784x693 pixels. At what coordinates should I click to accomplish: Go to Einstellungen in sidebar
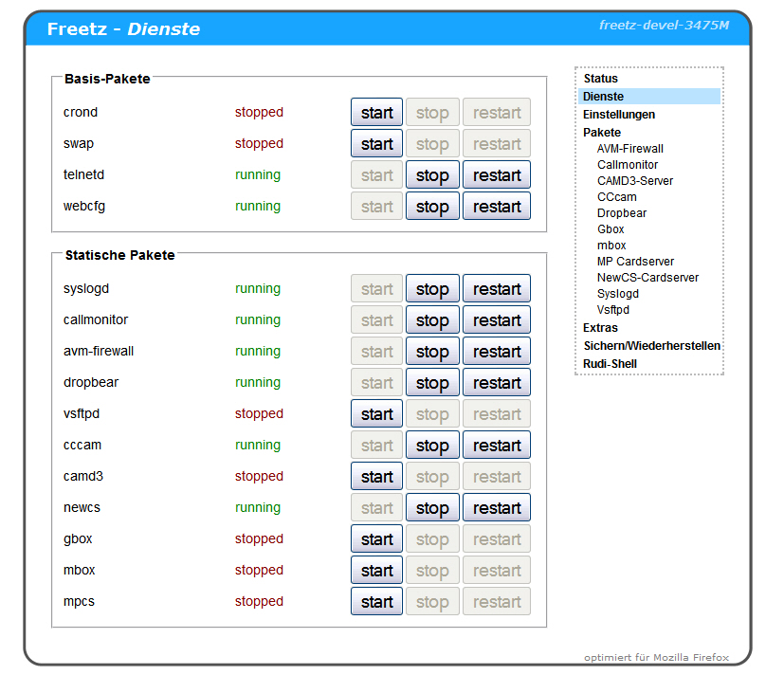[x=618, y=115]
